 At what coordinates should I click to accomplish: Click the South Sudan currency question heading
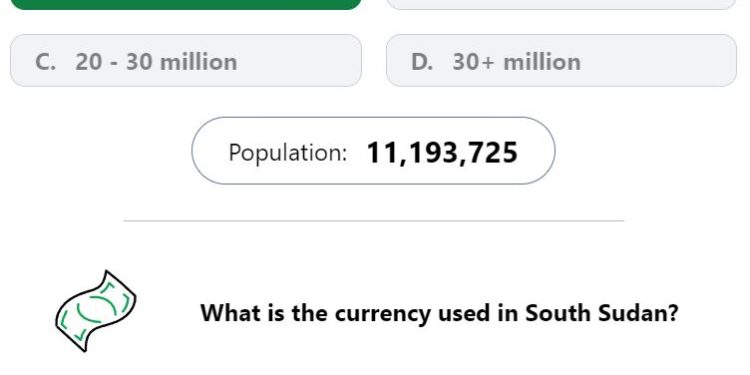click(439, 313)
